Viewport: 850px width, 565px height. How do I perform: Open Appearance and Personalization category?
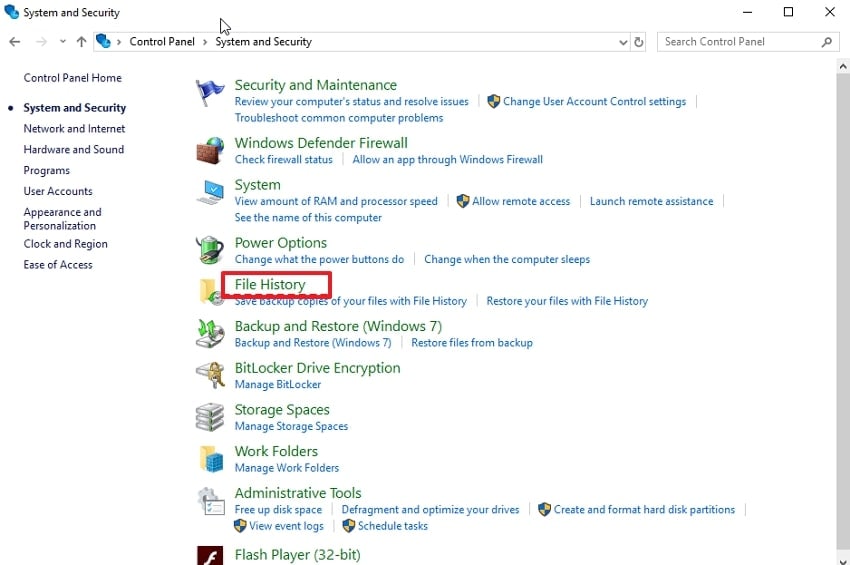(x=62, y=219)
